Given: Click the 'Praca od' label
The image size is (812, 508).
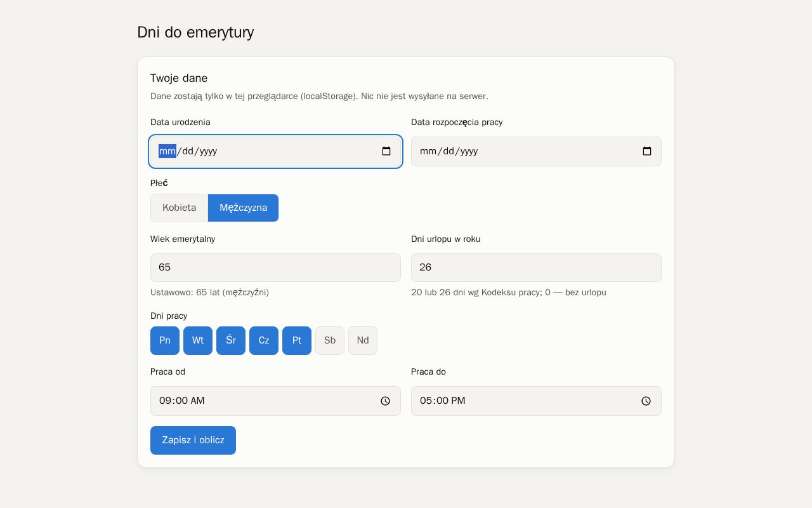Looking at the screenshot, I should (x=167, y=371).
